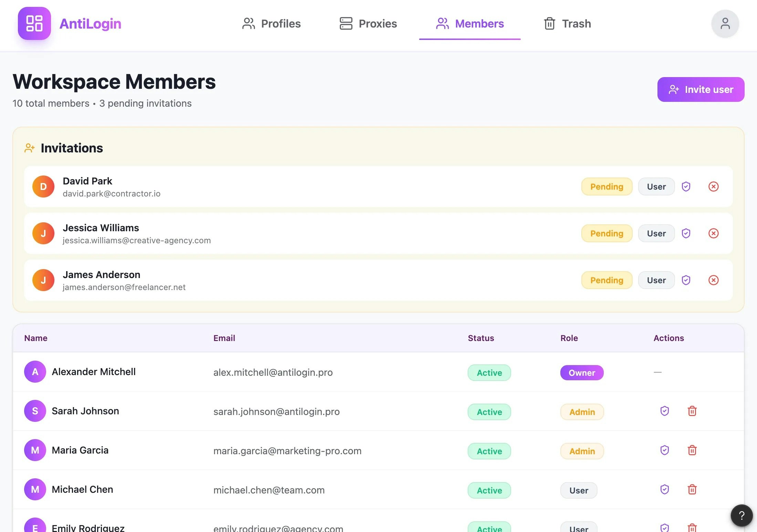Delete Michael Chen with the trash icon

693,489
